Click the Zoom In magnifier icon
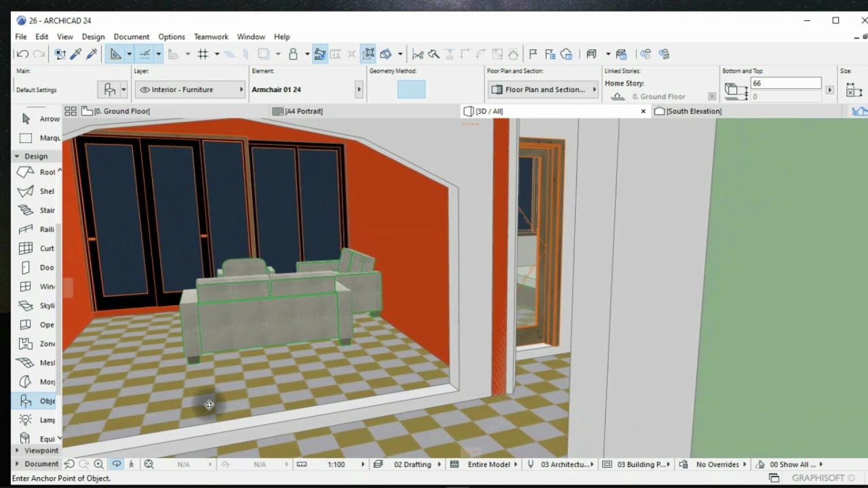 click(99, 464)
